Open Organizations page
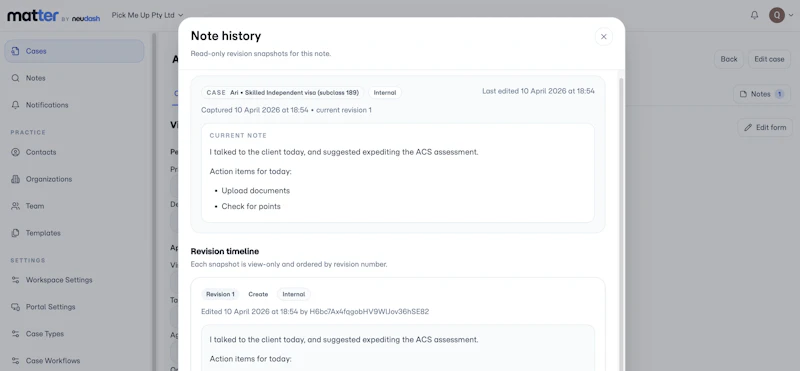Viewport: 800px width, 371px height. pos(74,179)
